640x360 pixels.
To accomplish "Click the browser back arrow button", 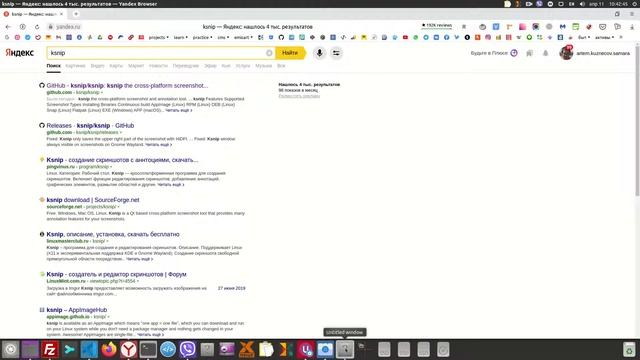I will pyautogui.click(x=8, y=27).
